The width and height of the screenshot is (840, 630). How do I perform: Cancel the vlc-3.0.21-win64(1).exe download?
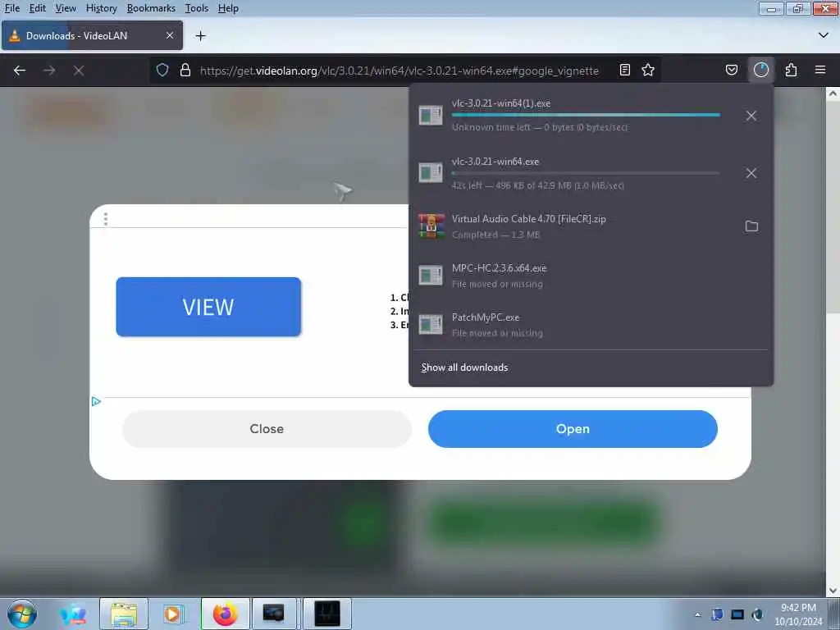pos(751,116)
